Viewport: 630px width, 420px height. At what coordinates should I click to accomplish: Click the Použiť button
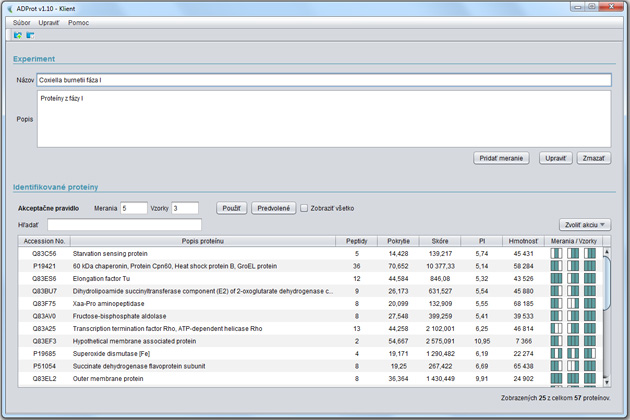[232, 208]
